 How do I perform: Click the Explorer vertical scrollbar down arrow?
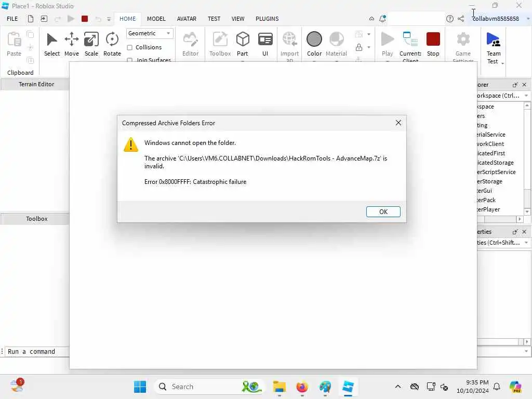click(x=527, y=212)
